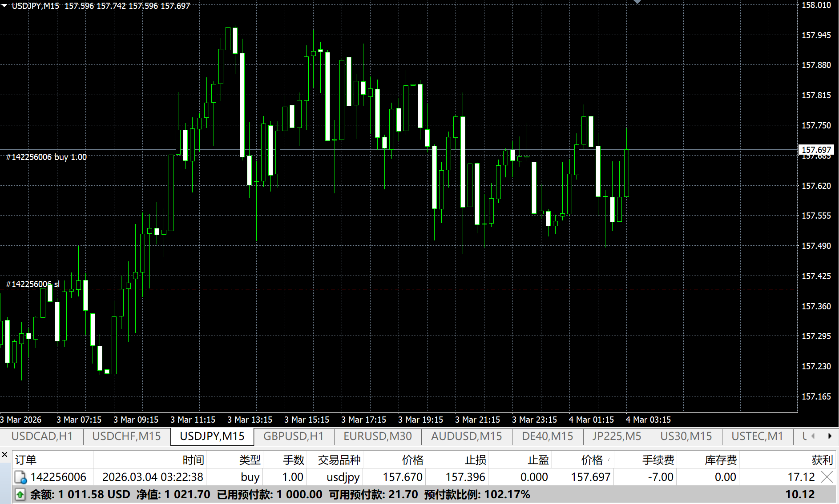The height and width of the screenshot is (504, 839).
Task: Sort orders by the 时间 column header
Action: pos(193,460)
